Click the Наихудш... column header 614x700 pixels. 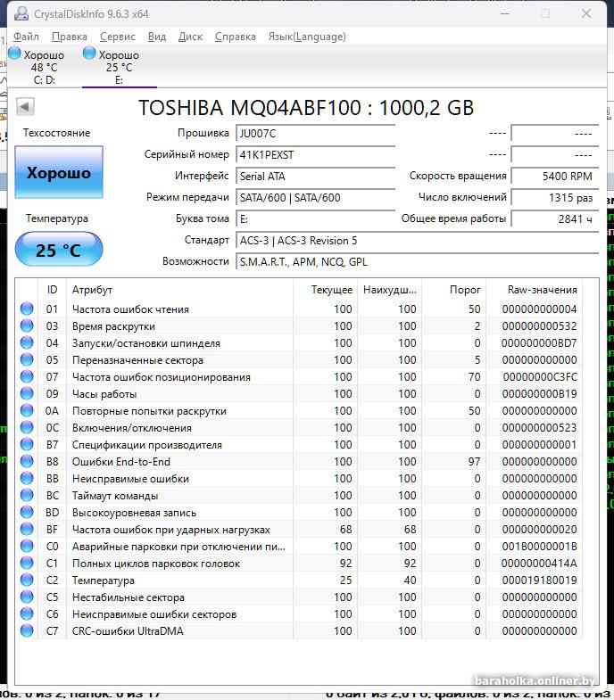(x=390, y=289)
